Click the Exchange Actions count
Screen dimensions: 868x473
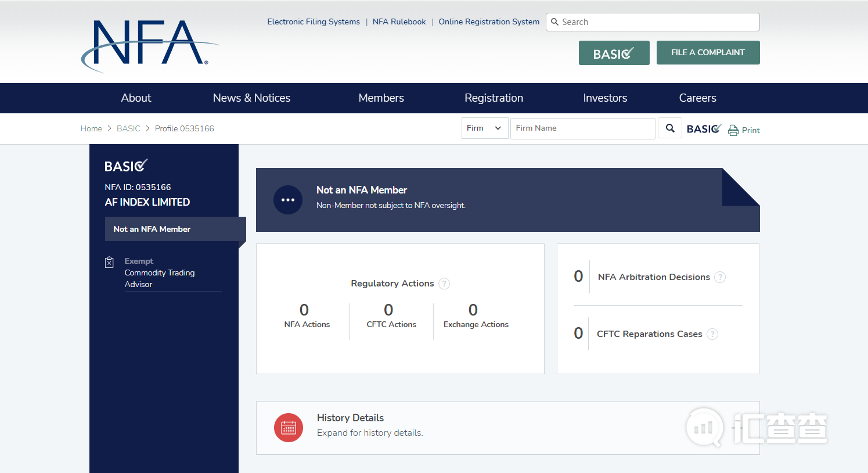(x=473, y=310)
